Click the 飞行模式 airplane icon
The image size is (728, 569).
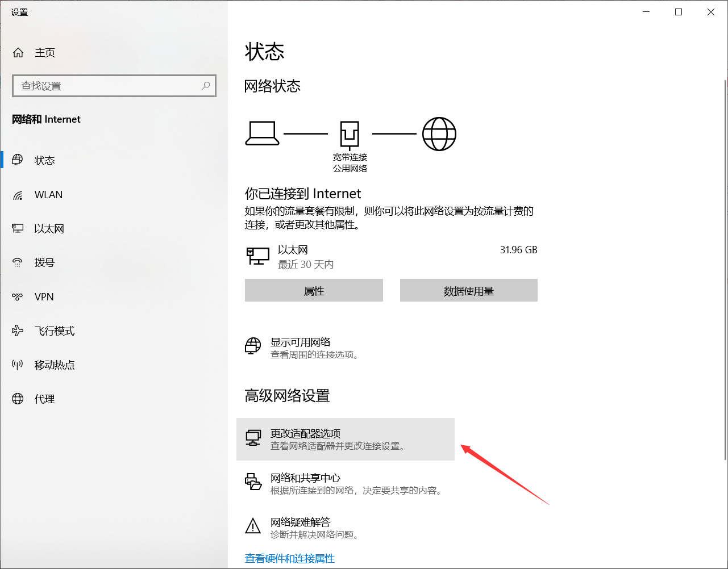(x=18, y=330)
